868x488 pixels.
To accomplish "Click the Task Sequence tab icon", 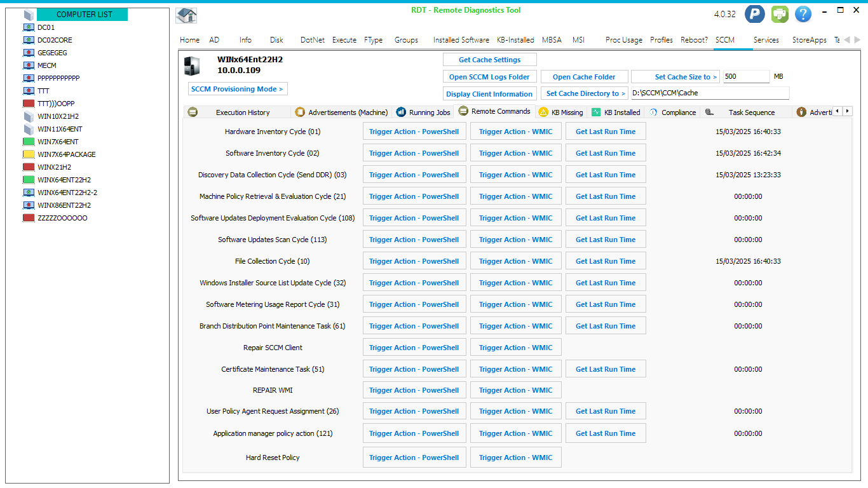I will click(x=709, y=112).
